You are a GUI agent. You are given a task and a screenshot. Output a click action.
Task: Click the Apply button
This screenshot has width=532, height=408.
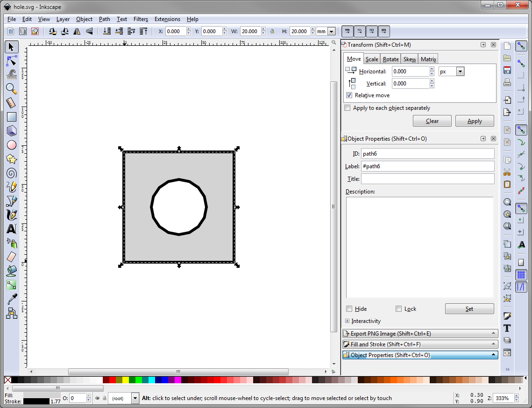pyautogui.click(x=475, y=121)
